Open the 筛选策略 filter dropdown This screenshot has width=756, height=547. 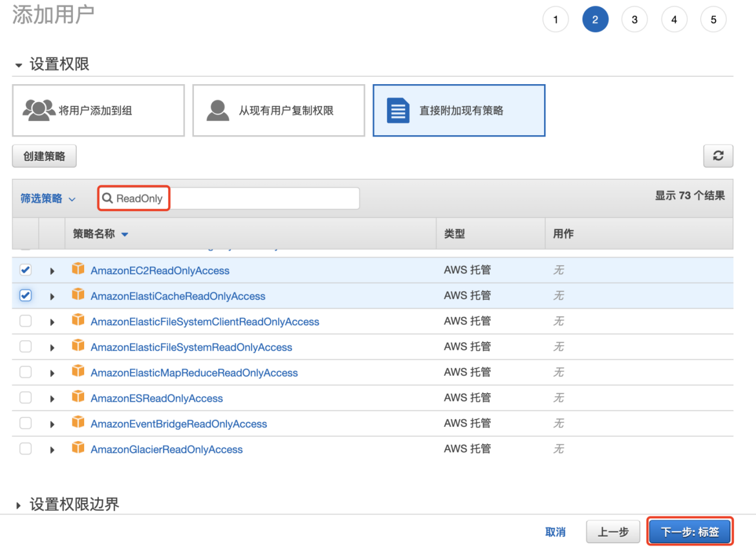[48, 199]
